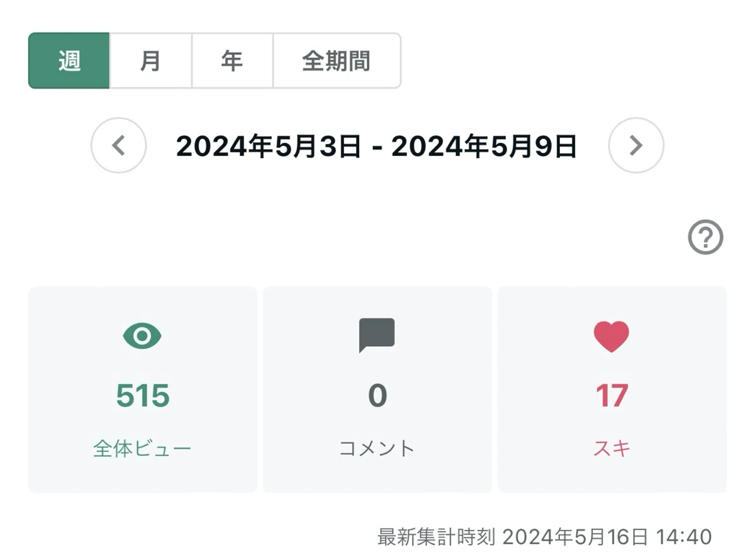Switch to the 月 period tab
This screenshot has width=755, height=560.
click(150, 61)
